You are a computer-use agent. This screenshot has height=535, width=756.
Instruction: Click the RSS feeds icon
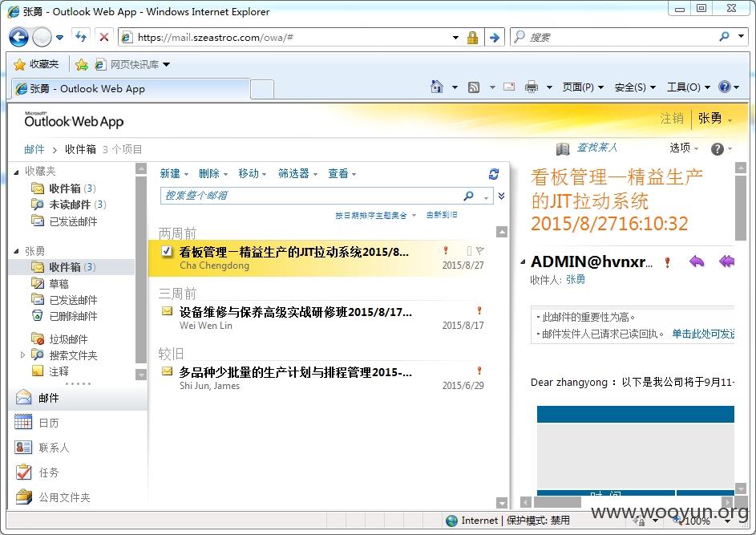coord(474,87)
